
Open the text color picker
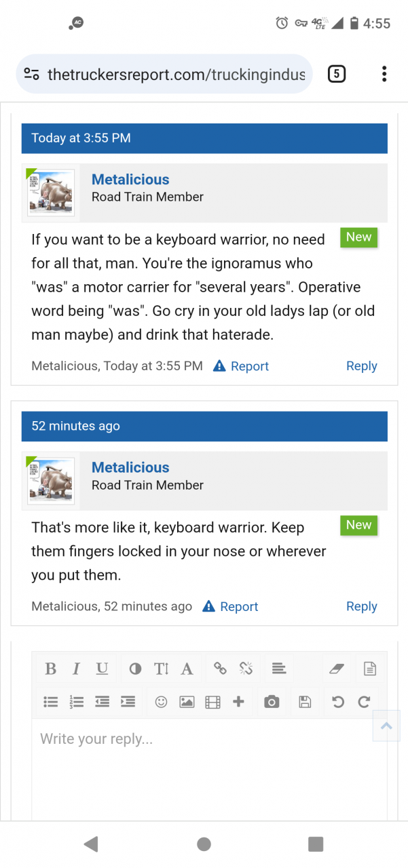136,669
